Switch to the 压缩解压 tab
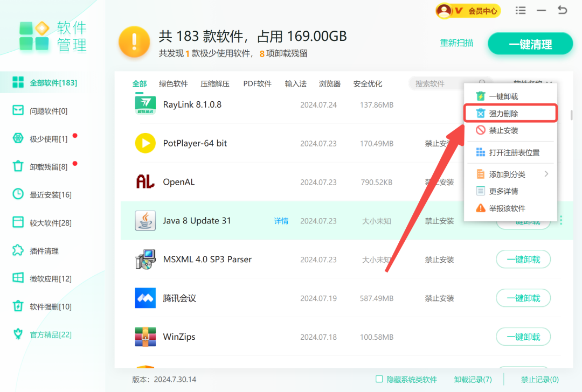582x392 pixels. coord(215,84)
